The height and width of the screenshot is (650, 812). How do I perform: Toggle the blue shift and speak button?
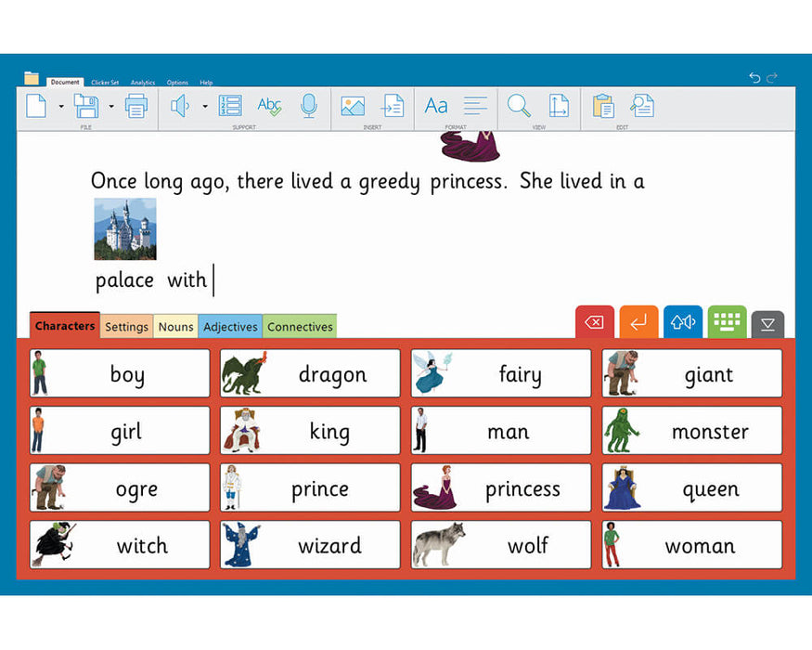pos(683,322)
